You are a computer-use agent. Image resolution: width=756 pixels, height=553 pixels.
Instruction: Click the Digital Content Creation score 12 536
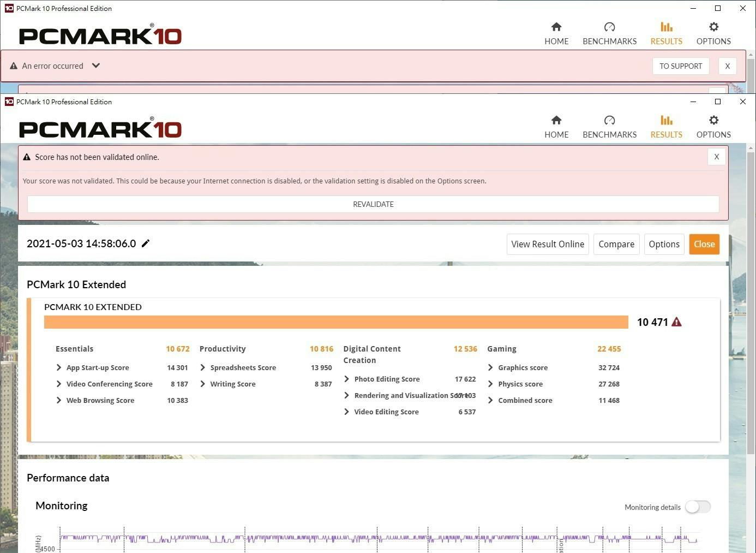pos(465,349)
